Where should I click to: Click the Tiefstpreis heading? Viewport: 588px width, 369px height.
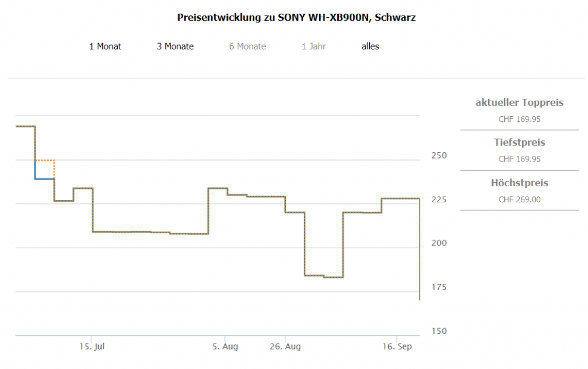click(519, 143)
